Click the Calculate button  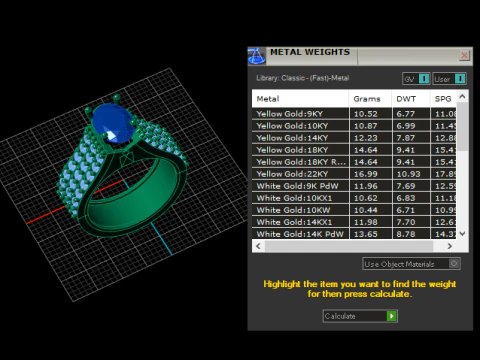pos(360,316)
